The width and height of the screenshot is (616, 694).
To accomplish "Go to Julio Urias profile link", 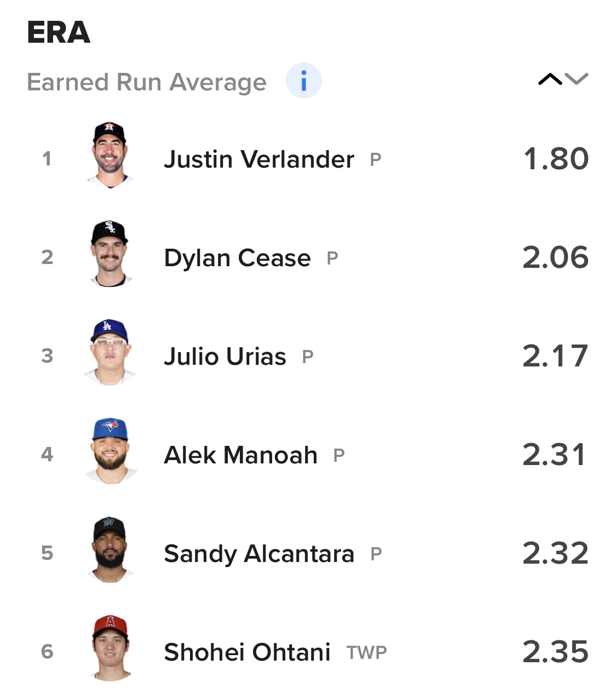I will [x=224, y=357].
